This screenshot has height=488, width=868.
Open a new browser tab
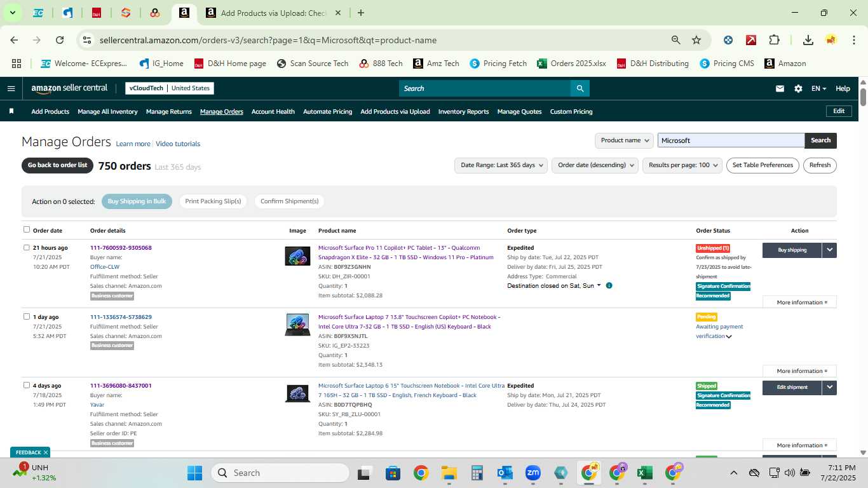tap(361, 13)
